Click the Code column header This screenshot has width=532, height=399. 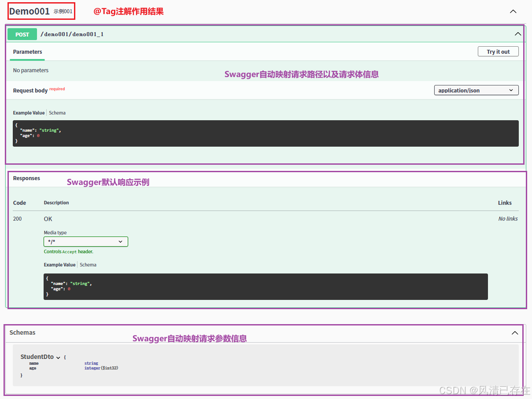[x=19, y=203]
